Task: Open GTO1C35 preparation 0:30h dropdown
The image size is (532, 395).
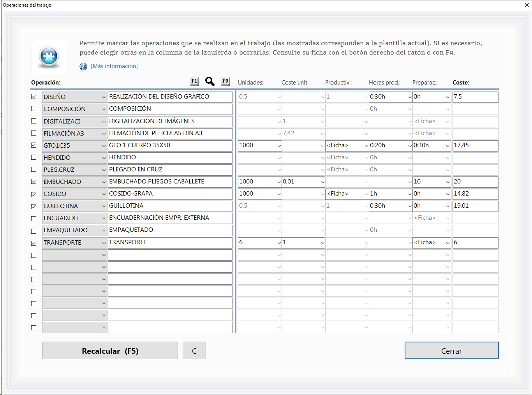Action: pyautogui.click(x=447, y=146)
